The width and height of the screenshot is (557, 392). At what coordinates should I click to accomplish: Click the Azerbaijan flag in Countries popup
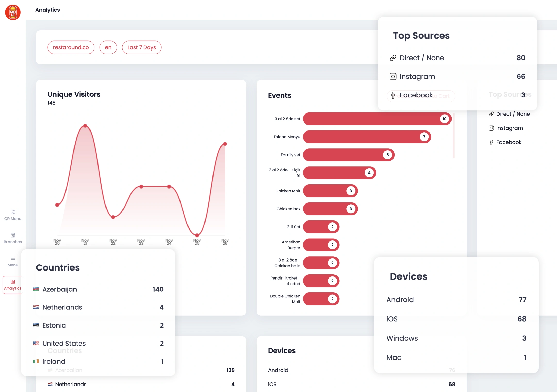36,289
